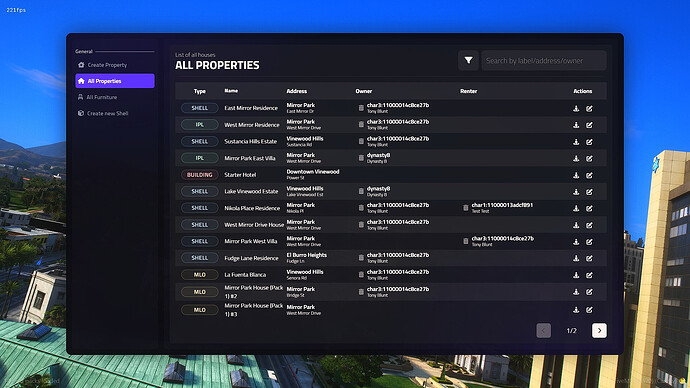This screenshot has height=388, width=690.
Task: Remove dynastyB owner on Mirror Park East Villa
Action: (x=361, y=158)
